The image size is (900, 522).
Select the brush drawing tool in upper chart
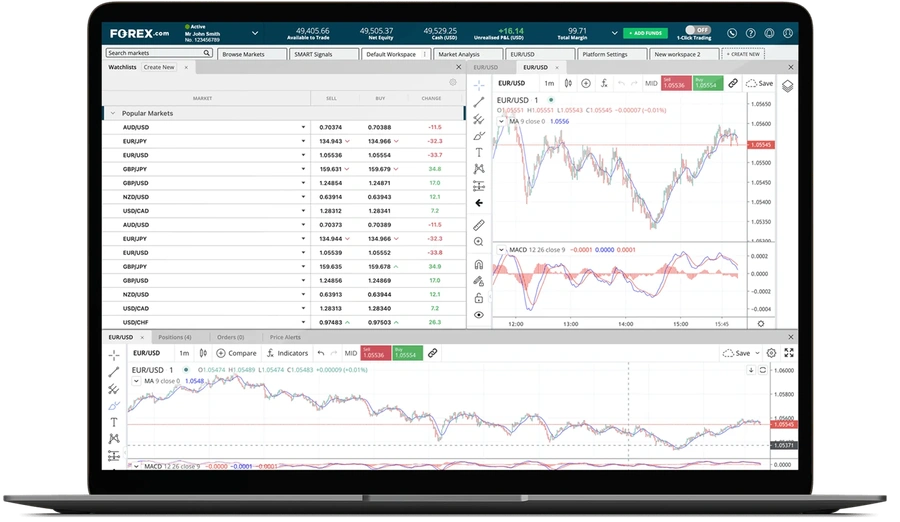point(479,136)
